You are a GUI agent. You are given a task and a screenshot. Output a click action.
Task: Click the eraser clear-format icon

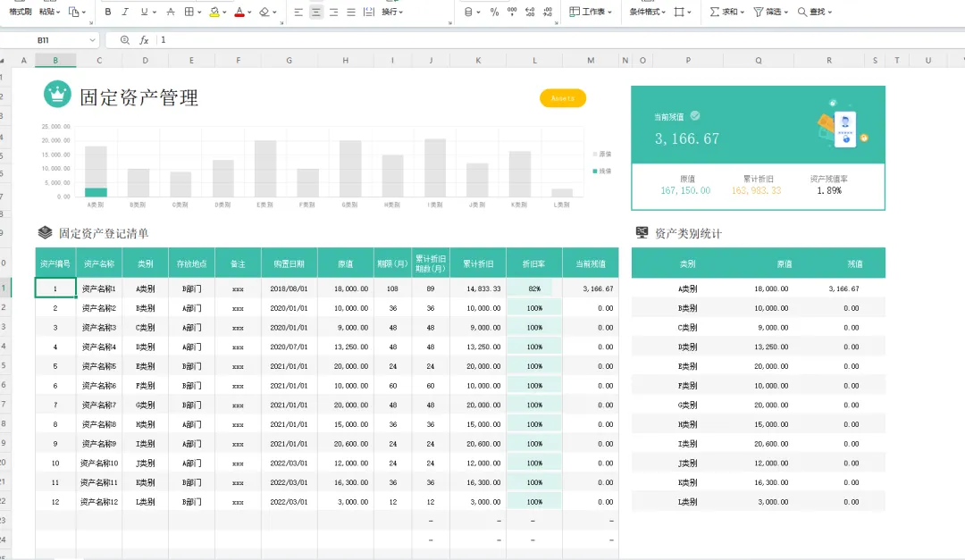(264, 12)
